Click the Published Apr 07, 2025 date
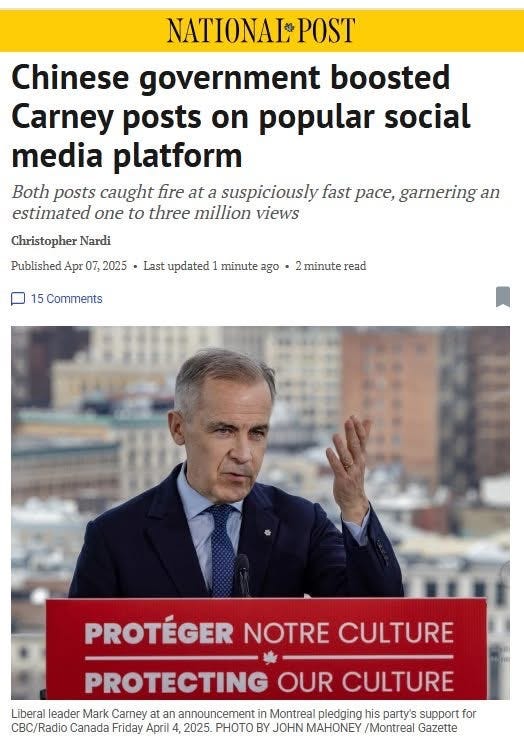This screenshot has width=524, height=750. point(69,266)
